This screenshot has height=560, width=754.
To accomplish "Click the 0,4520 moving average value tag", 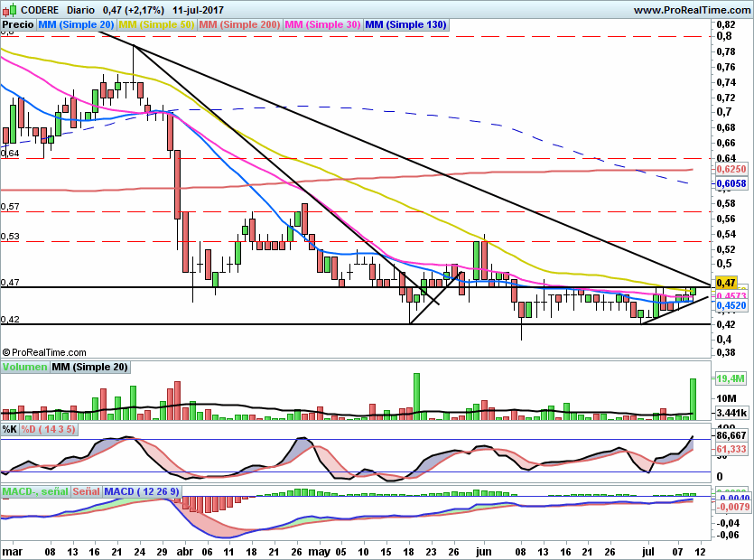I will coord(731,305).
